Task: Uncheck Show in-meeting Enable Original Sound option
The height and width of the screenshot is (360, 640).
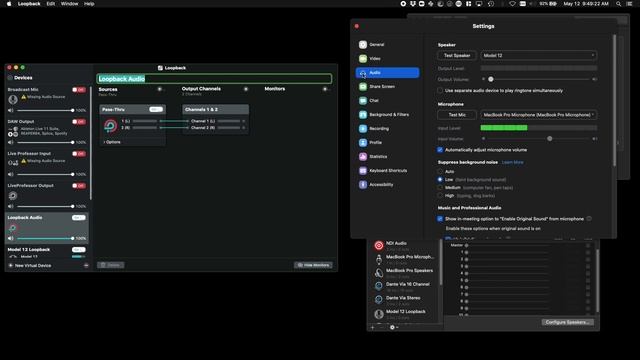Action: point(440,219)
